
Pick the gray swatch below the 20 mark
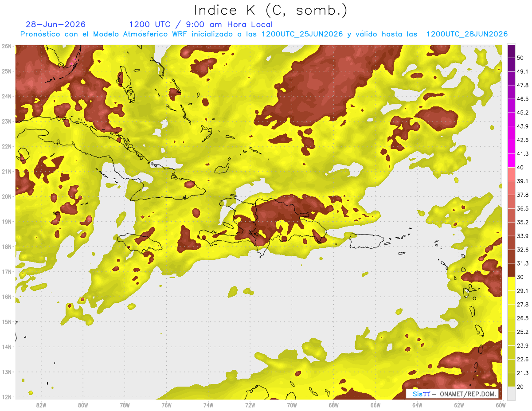click(x=511, y=393)
